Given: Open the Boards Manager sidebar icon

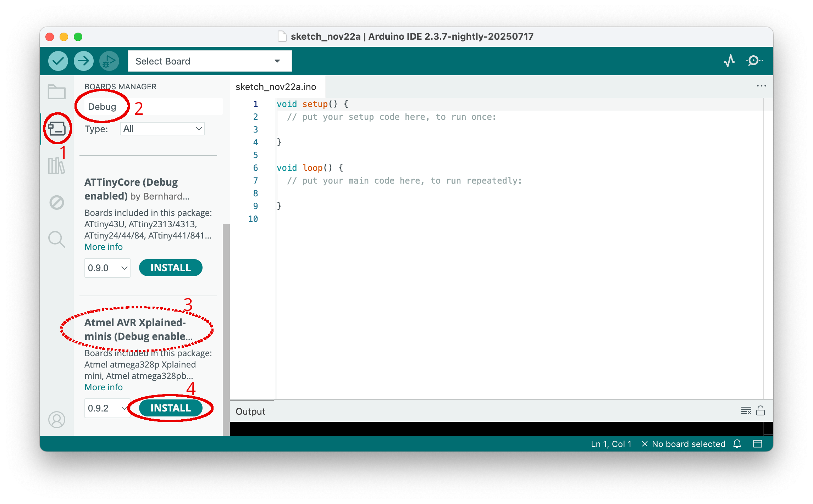Looking at the screenshot, I should [57, 129].
